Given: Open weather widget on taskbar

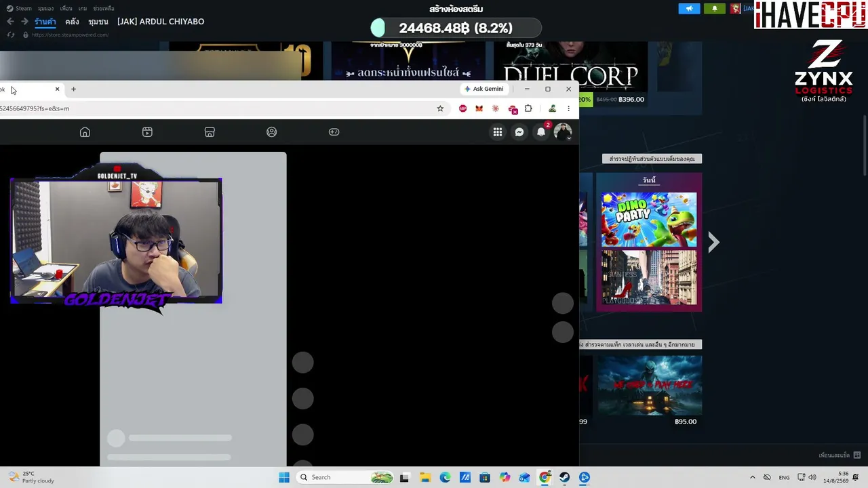Looking at the screenshot, I should pyautogui.click(x=31, y=477).
